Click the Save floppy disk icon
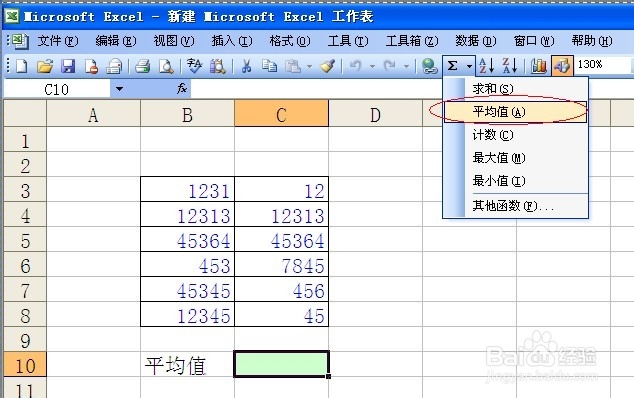Image resolution: width=634 pixels, height=398 pixels. pyautogui.click(x=68, y=66)
